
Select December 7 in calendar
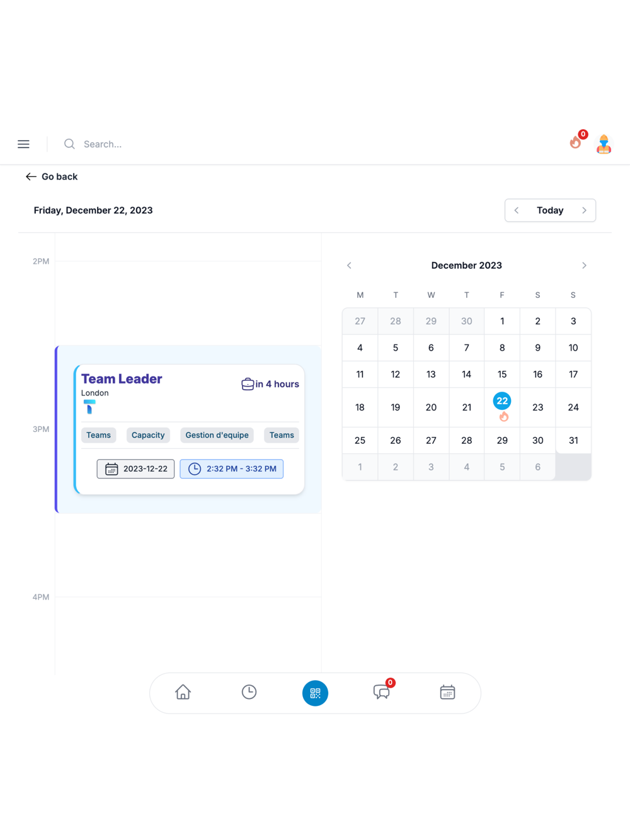point(466,348)
